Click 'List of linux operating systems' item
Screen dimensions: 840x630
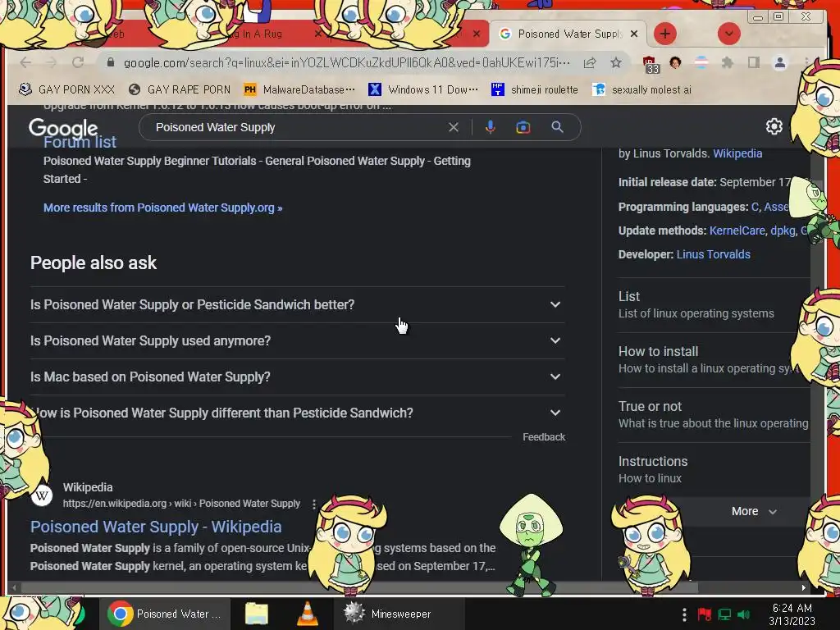714,305
